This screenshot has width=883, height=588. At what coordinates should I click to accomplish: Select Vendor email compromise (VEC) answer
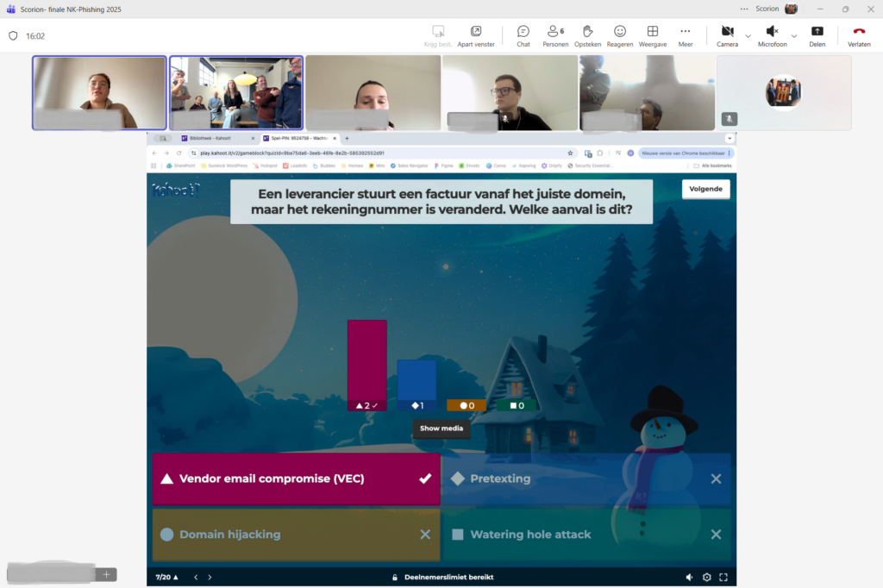(296, 479)
